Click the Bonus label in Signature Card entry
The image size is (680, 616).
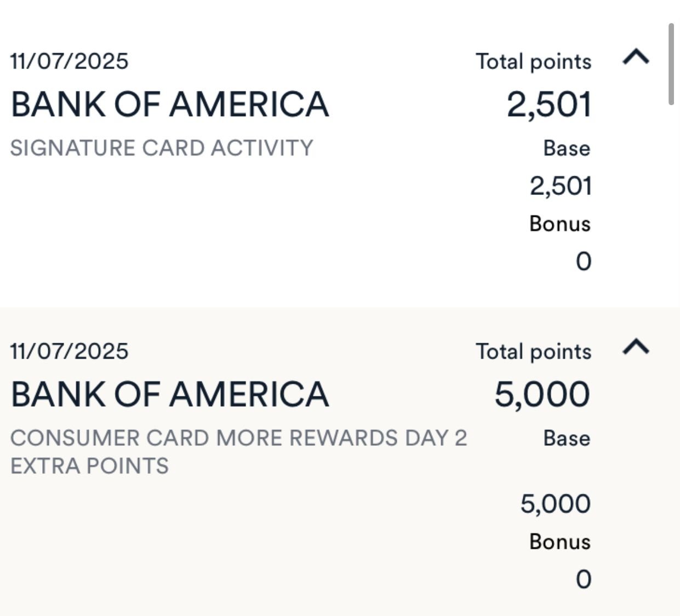pos(560,224)
